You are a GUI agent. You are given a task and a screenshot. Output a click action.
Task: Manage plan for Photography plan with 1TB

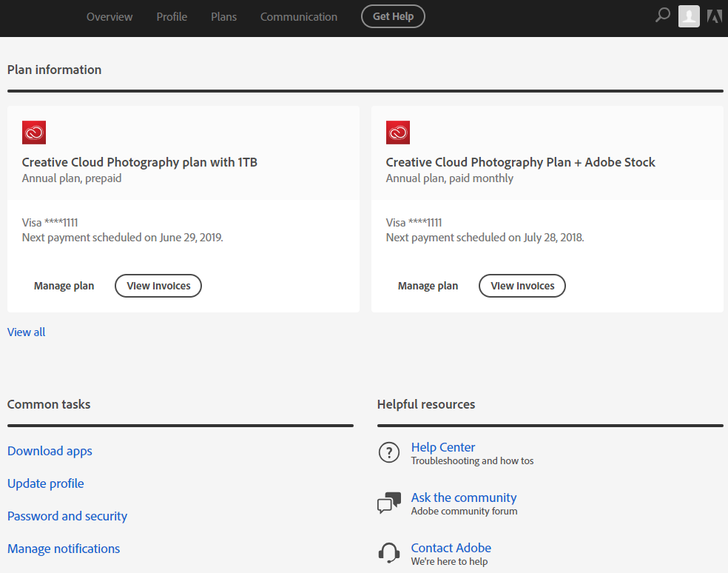(64, 286)
